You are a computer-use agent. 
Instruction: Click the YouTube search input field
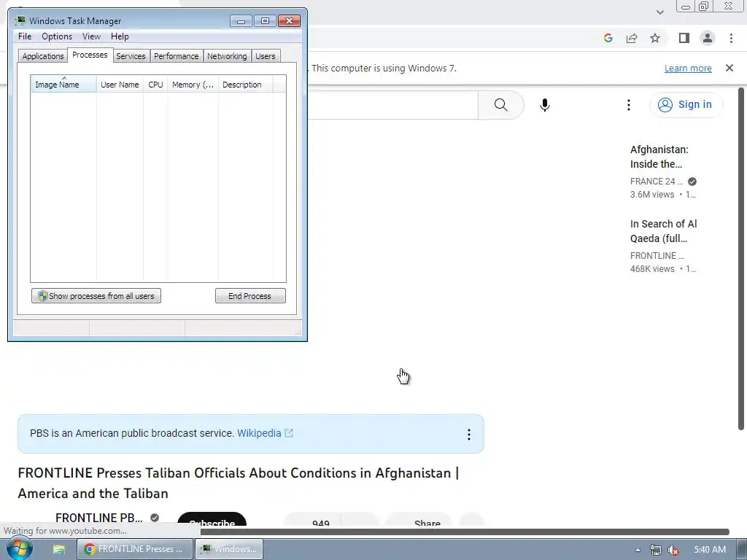pos(392,105)
